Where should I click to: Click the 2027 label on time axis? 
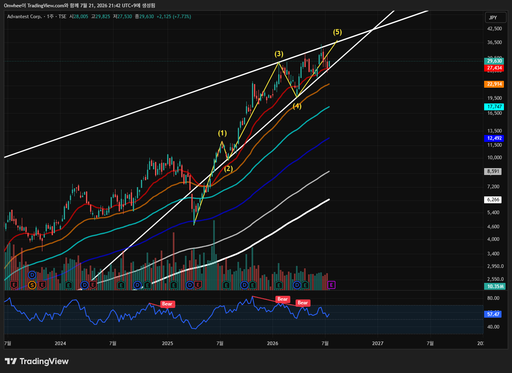pos(378,343)
